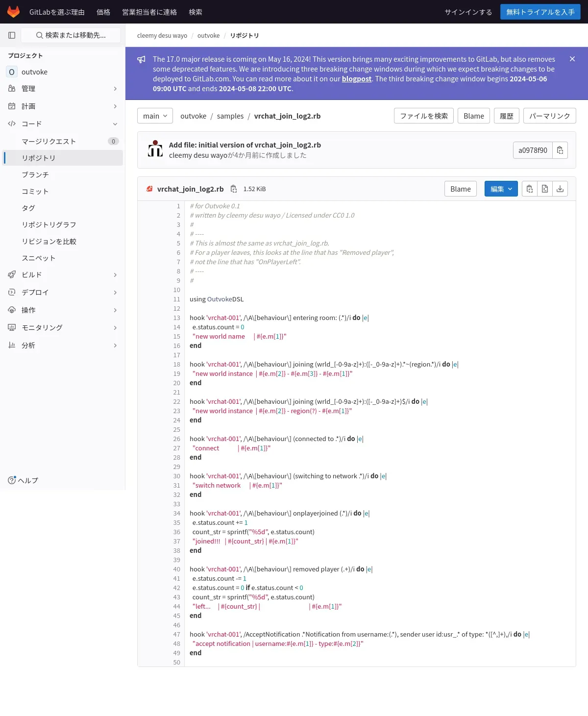Open リビジョンを比較 in sidebar

pos(63,242)
